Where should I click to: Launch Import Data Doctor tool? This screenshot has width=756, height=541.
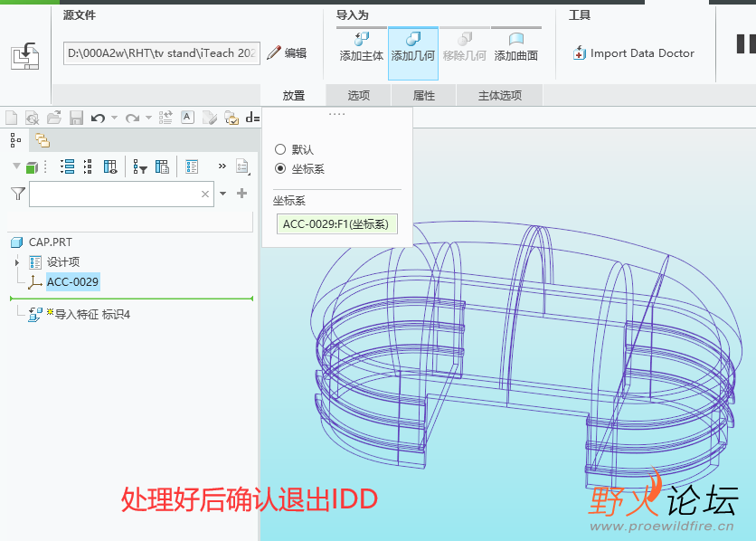634,53
